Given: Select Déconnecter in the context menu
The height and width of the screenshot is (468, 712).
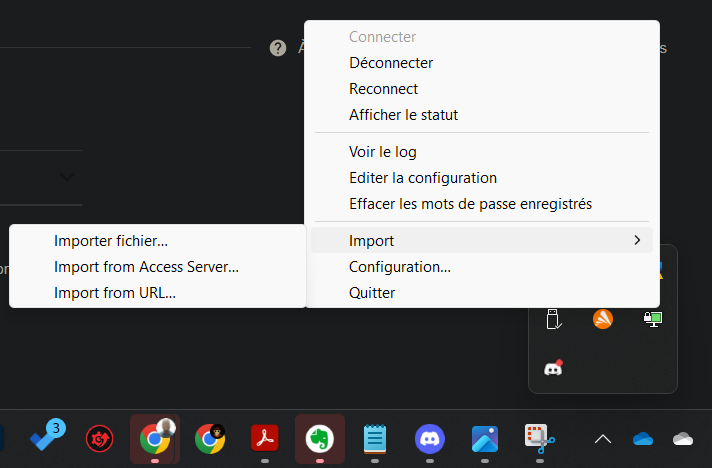Looking at the screenshot, I should pos(482,63).
